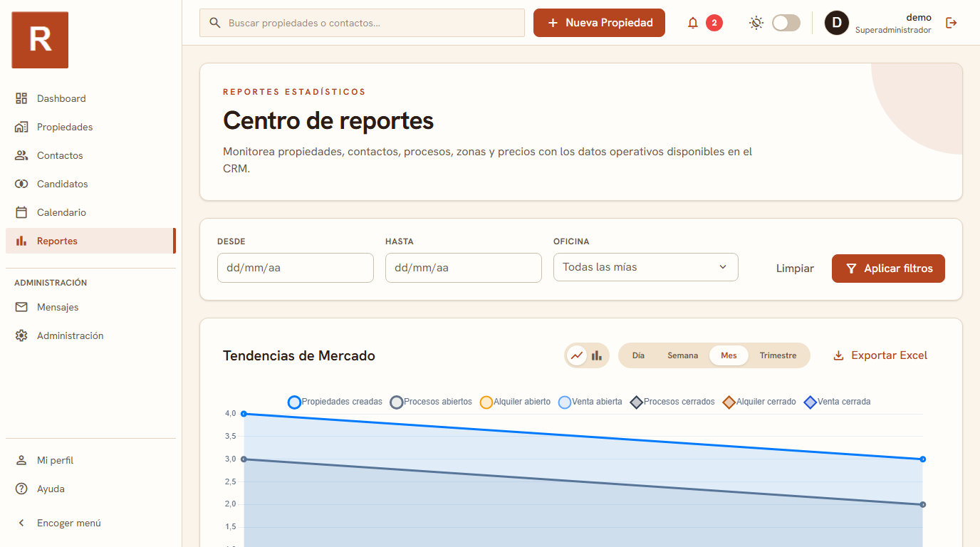
Task: Collapse sidebar with Encoger menú
Action: coord(90,523)
